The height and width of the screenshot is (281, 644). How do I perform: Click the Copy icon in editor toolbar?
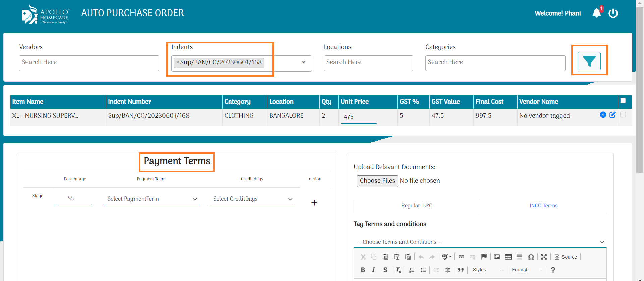pyautogui.click(x=374, y=257)
